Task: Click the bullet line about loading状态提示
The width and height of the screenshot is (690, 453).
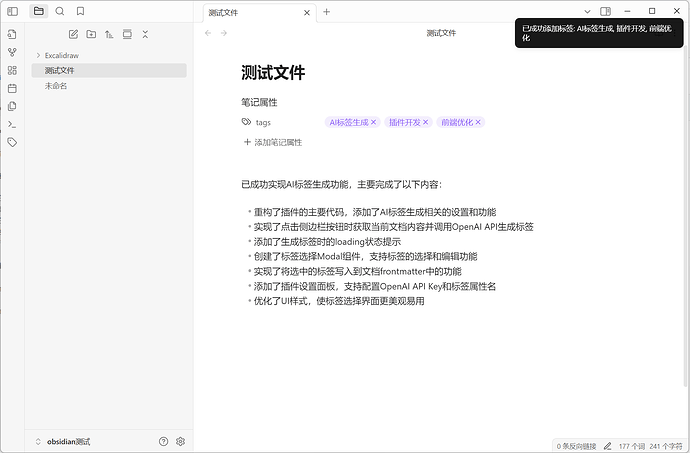Action: click(327, 242)
